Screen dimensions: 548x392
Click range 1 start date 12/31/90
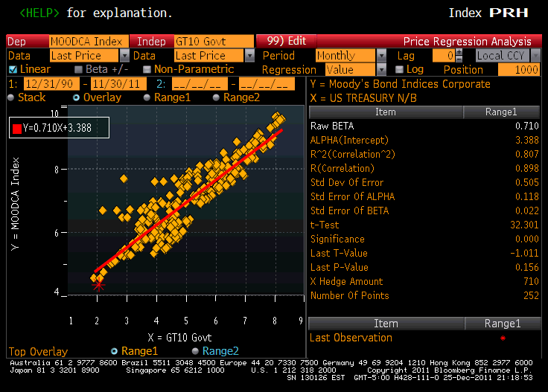click(x=51, y=84)
